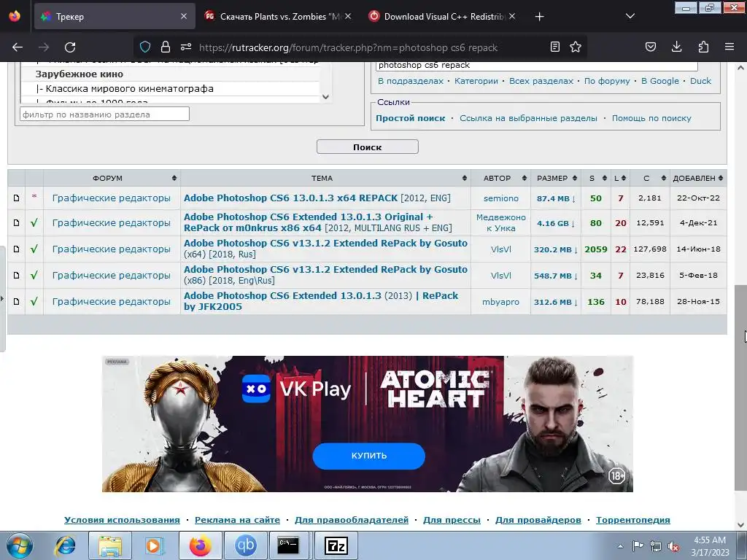Sort results by ТЕМА column
This screenshot has width=747, height=560.
tap(325, 178)
